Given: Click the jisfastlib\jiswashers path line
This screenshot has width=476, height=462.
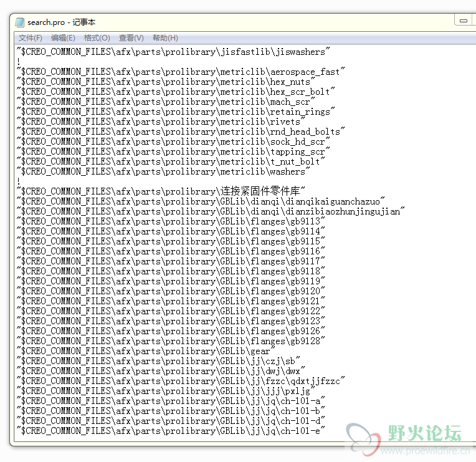Looking at the screenshot, I should click(x=173, y=52).
